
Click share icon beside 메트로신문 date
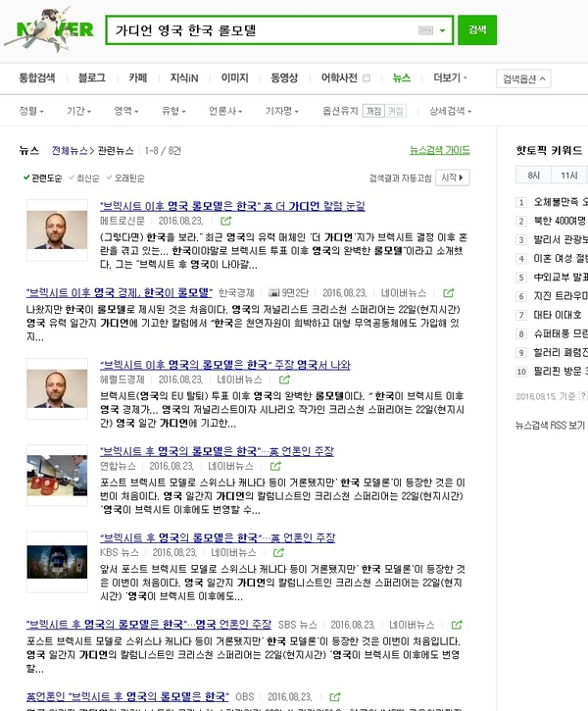click(x=225, y=221)
